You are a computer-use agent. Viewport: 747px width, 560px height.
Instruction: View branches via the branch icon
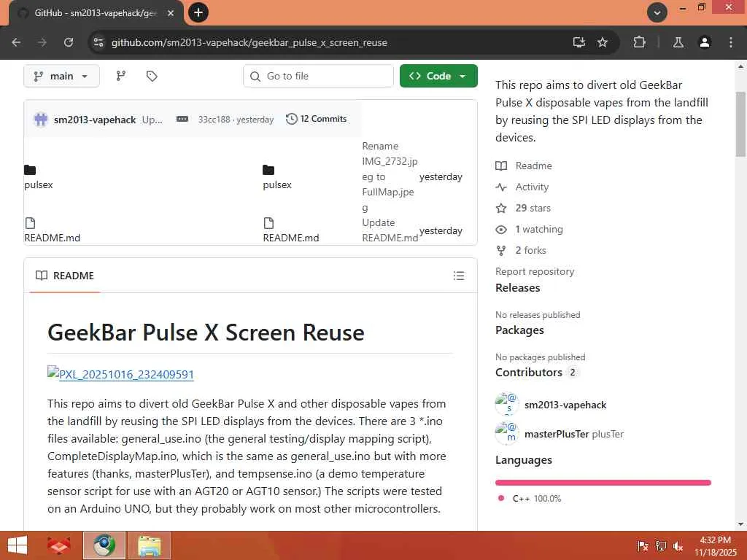tap(121, 76)
